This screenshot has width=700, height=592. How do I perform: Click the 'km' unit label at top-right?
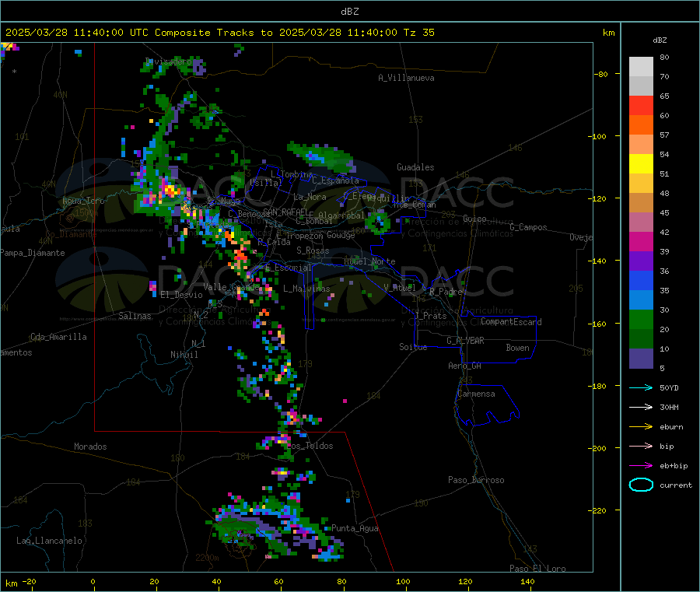[608, 33]
